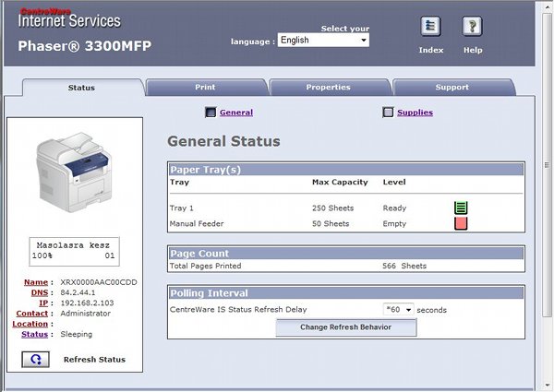The height and width of the screenshot is (392, 554).
Task: Click the Max Capacity column header
Action: (x=340, y=182)
